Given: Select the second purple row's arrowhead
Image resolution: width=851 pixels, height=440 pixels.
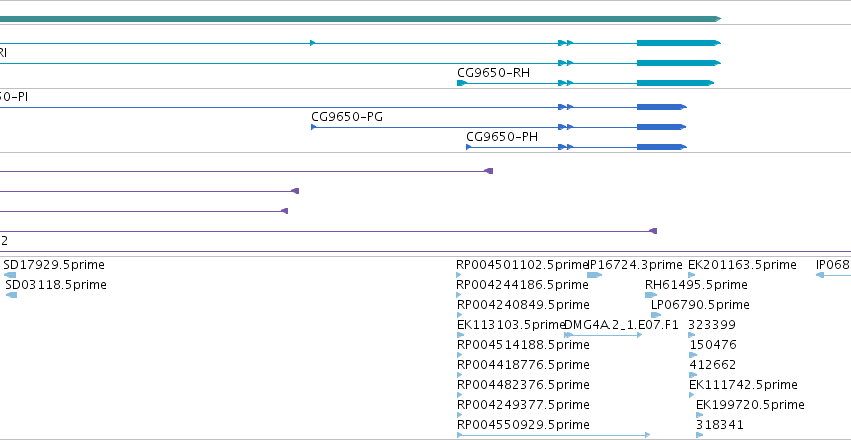Looking at the screenshot, I should point(295,191).
